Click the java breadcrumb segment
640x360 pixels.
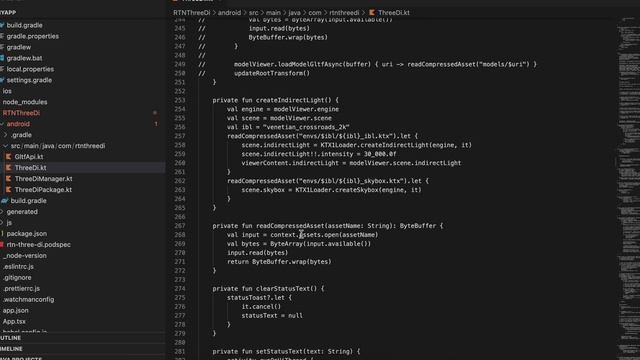point(294,13)
